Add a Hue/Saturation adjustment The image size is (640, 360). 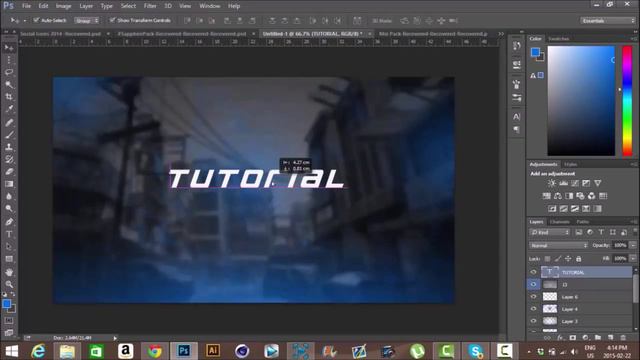[x=547, y=196]
